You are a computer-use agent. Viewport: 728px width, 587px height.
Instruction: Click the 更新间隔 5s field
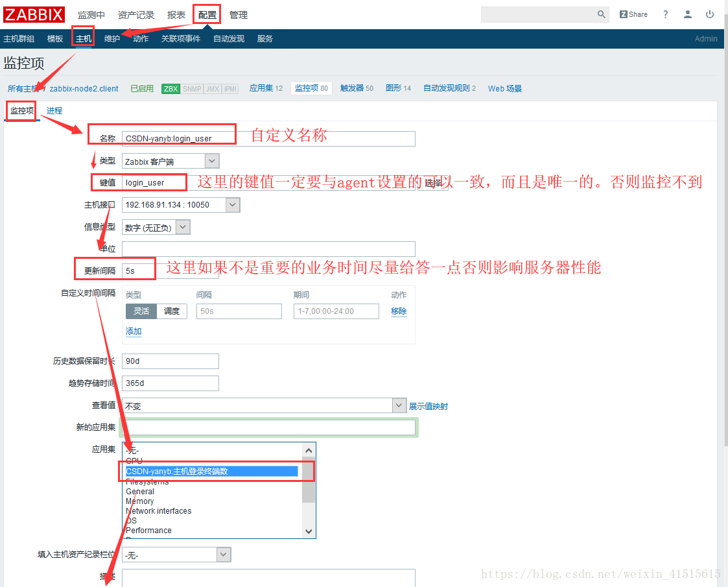click(x=170, y=270)
